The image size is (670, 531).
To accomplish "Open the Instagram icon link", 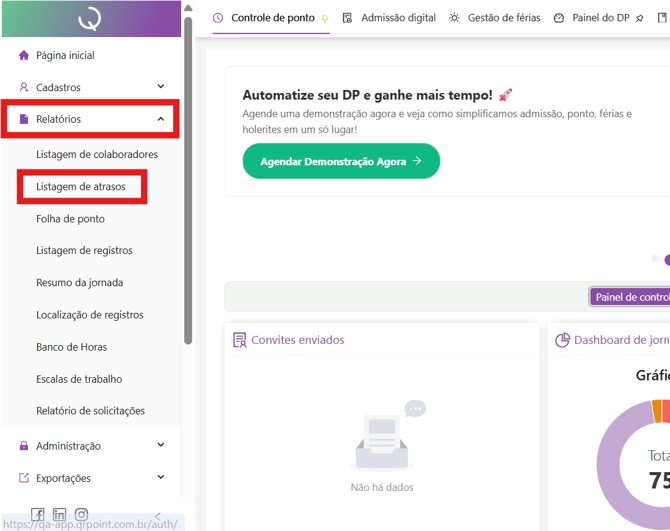I will pyautogui.click(x=81, y=515).
